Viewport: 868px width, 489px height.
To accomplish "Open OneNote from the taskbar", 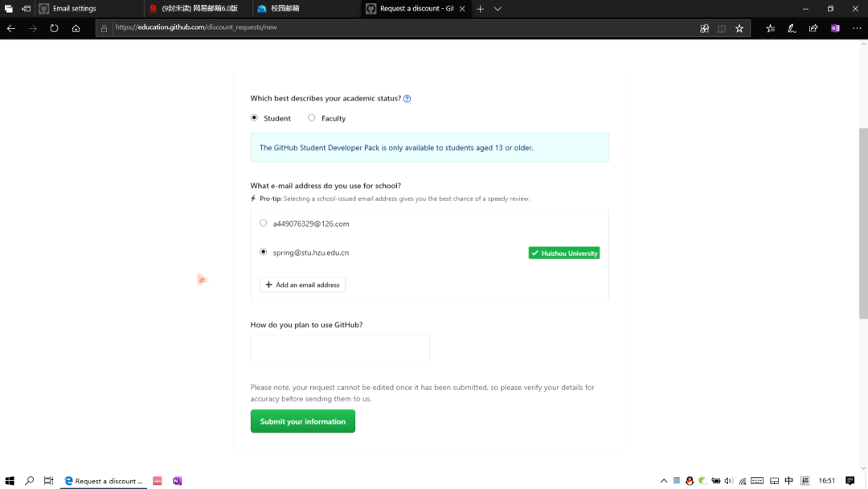I will (177, 481).
